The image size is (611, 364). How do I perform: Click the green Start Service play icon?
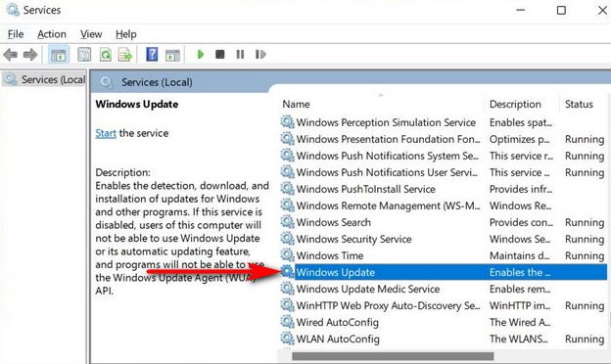[201, 54]
